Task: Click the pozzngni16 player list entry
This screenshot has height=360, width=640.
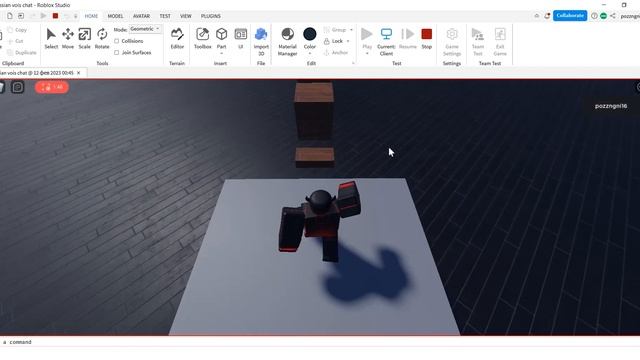Action: tap(611, 106)
